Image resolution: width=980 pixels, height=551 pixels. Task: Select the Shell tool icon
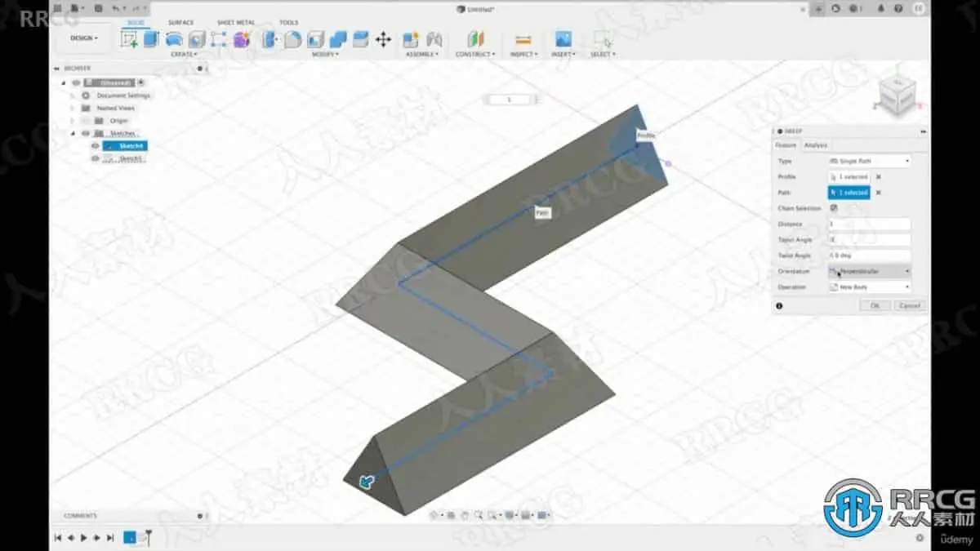tap(315, 39)
